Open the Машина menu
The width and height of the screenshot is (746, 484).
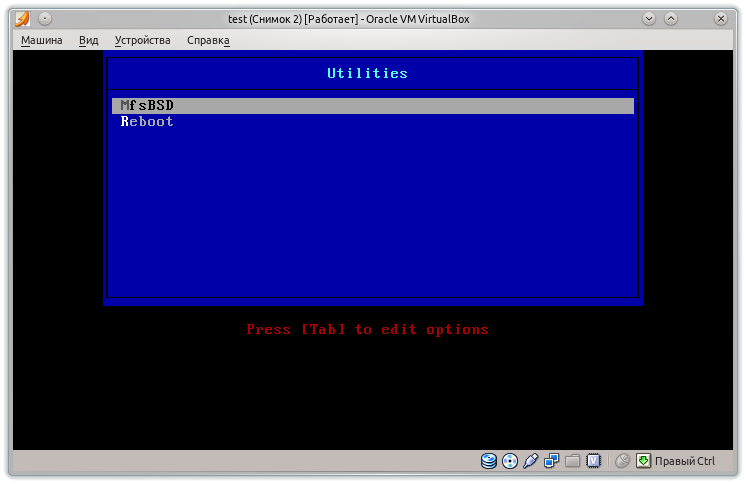coord(41,40)
